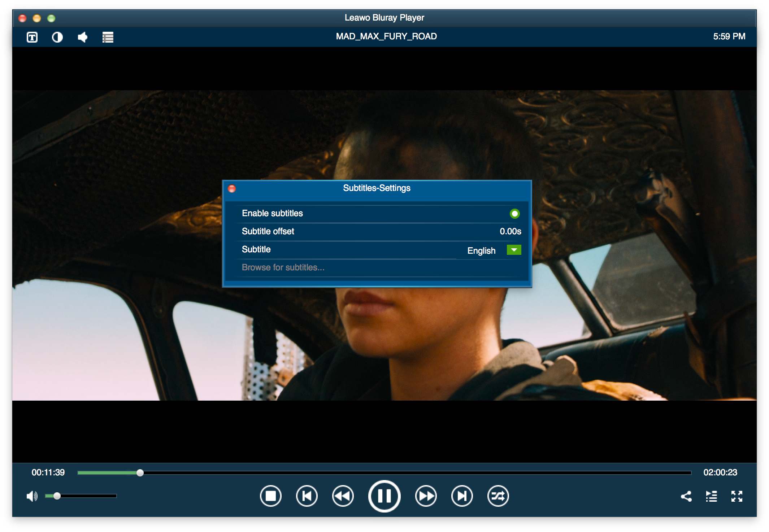Screen dimensions: 769x532
Task: Open the menu list icon in top toolbar
Action: point(108,37)
